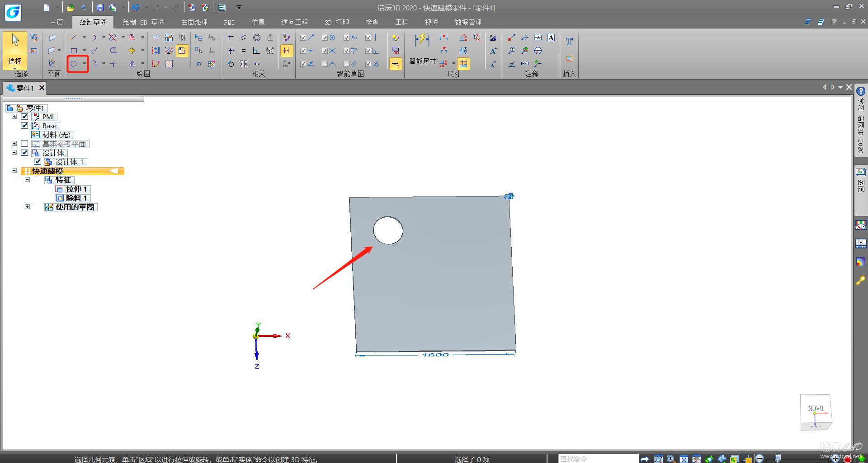Click the Undo icon in quick access toolbar
The image size is (868, 463).
136,7
